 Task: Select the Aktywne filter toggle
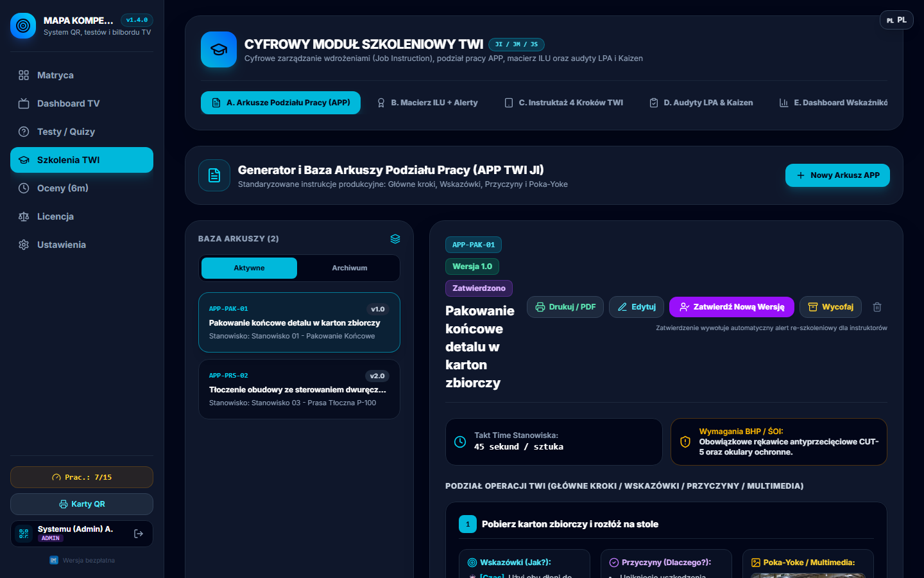249,268
